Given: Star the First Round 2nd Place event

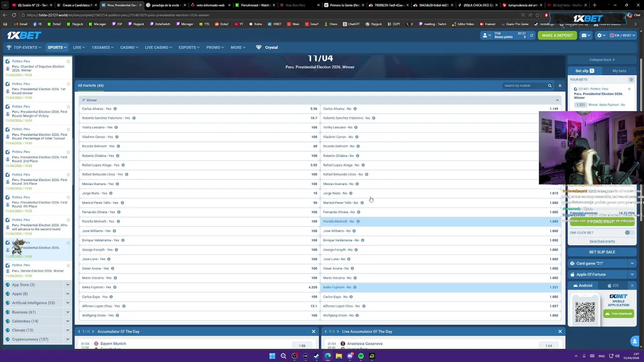Looking at the screenshot, I should 68,152.
